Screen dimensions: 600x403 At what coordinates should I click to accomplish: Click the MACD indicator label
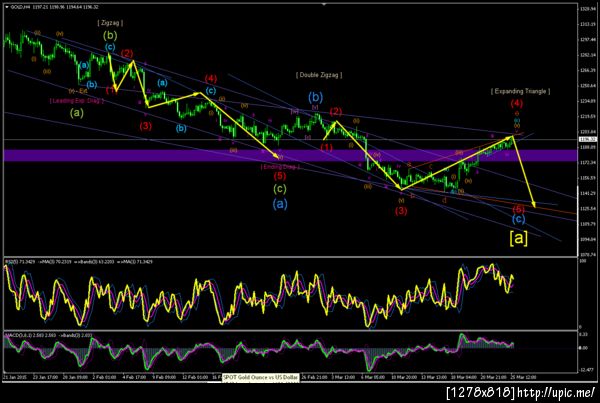[31, 335]
